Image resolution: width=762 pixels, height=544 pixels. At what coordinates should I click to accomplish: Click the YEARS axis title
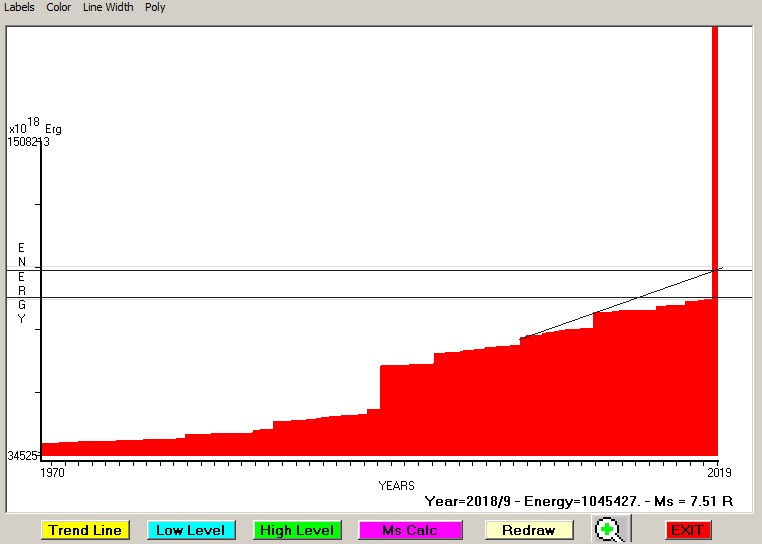pos(396,486)
